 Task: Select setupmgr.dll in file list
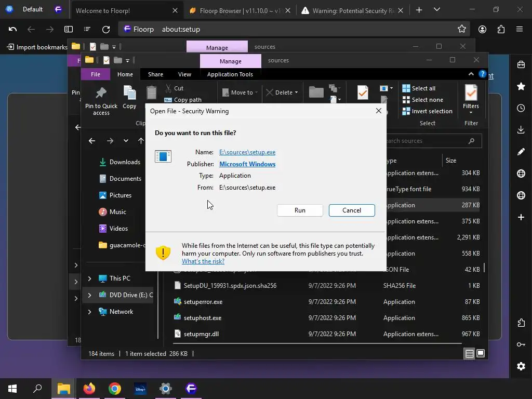201,334
